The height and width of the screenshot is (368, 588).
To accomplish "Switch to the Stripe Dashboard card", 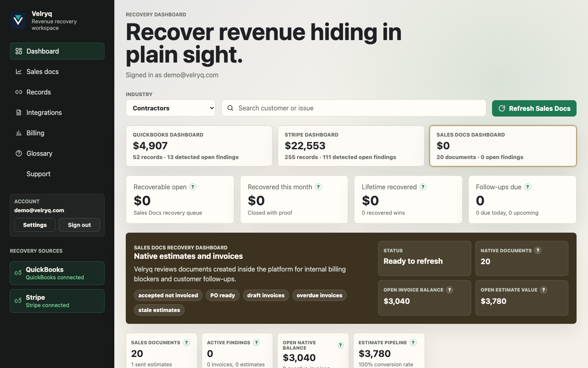I will click(x=351, y=146).
